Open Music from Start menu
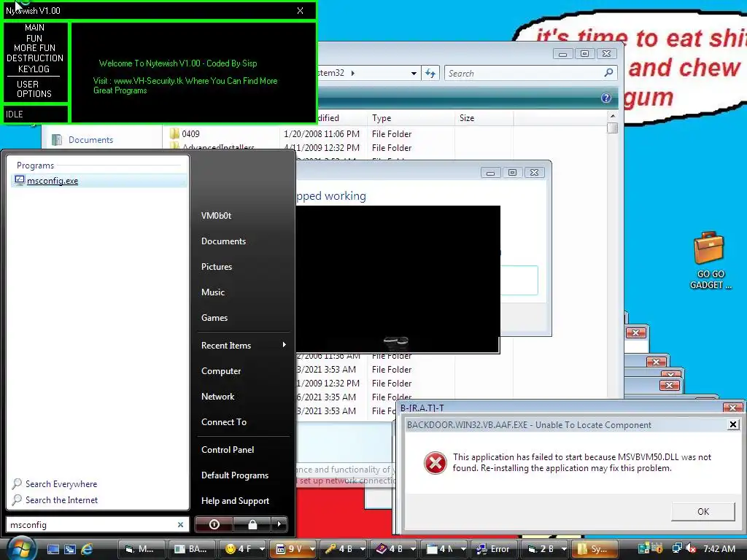 pos(212,292)
